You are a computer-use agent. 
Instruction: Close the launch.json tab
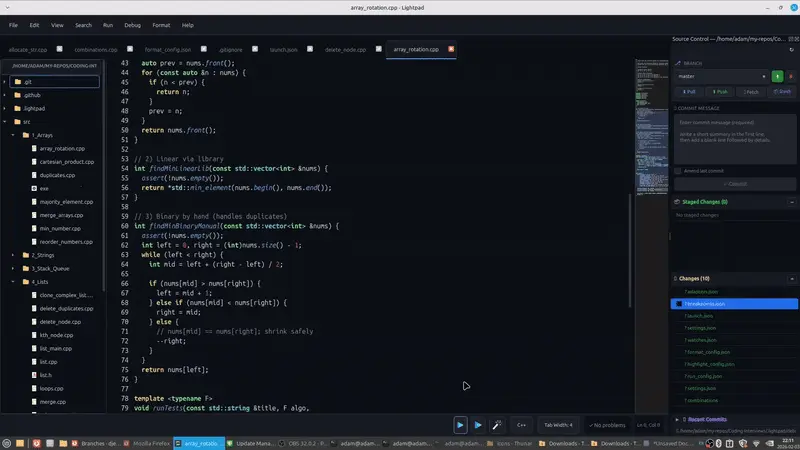(310, 49)
